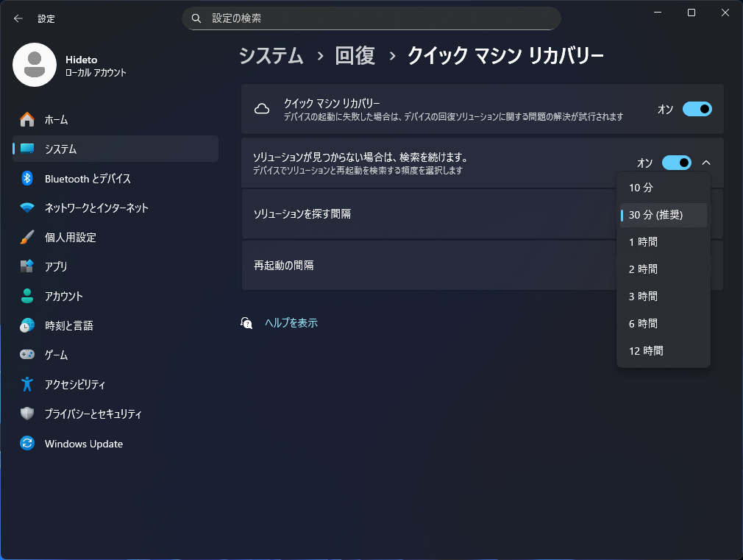The image size is (743, 560).
Task: Select 1 時間 from the interval list
Action: pyautogui.click(x=643, y=241)
